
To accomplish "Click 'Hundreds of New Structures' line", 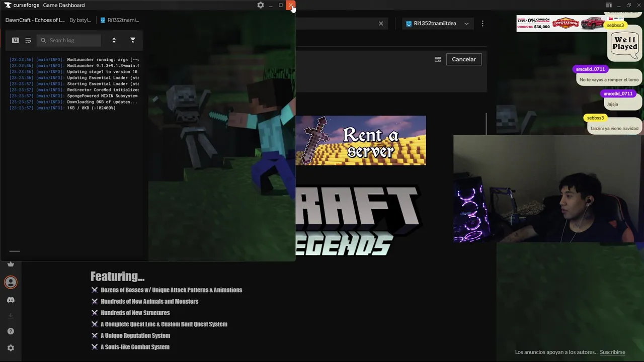I will pos(135,313).
